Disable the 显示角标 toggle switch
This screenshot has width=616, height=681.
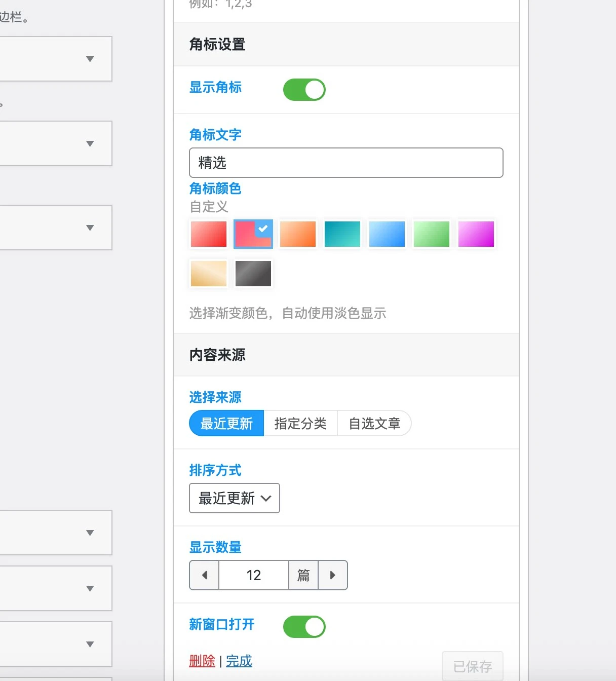pyautogui.click(x=304, y=89)
